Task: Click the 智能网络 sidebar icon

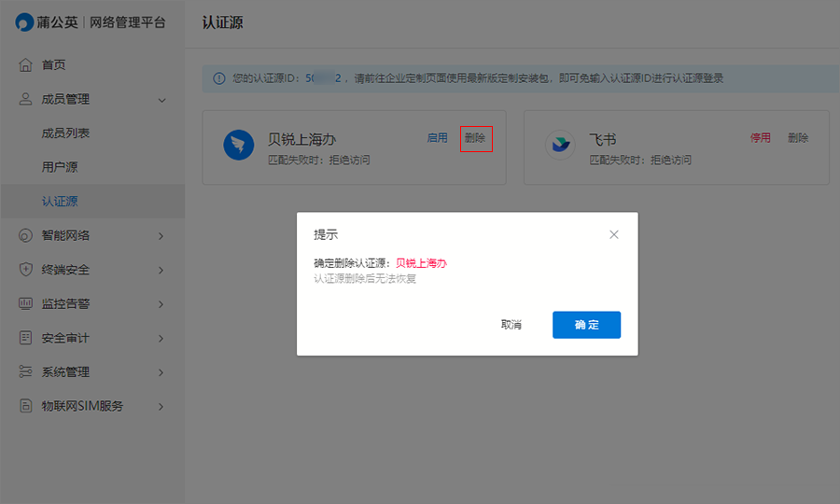Action: tap(25, 235)
